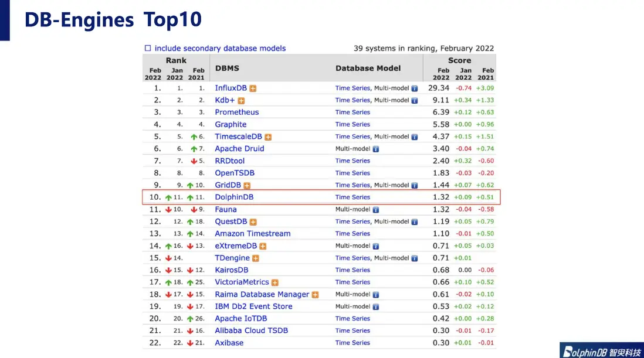Click the info icon in the IBM Db2 Event Store row

pos(375,307)
